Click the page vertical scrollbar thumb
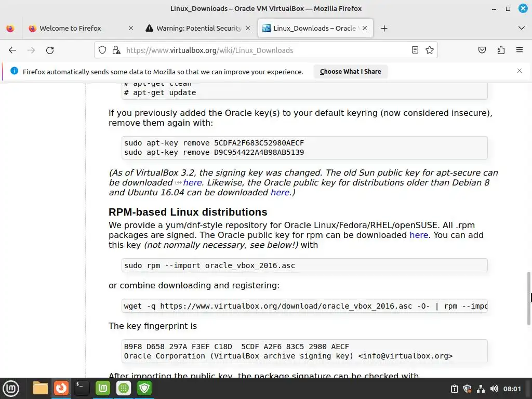The height and width of the screenshot is (399, 532). tap(528, 299)
